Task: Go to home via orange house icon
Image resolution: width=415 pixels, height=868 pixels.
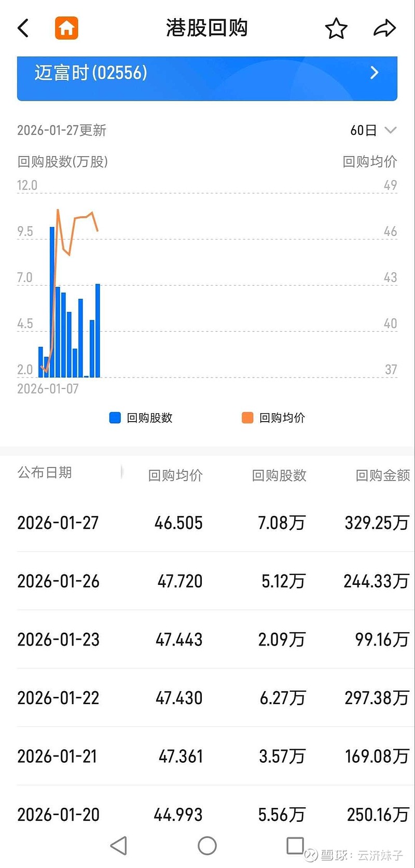Action: (66, 28)
